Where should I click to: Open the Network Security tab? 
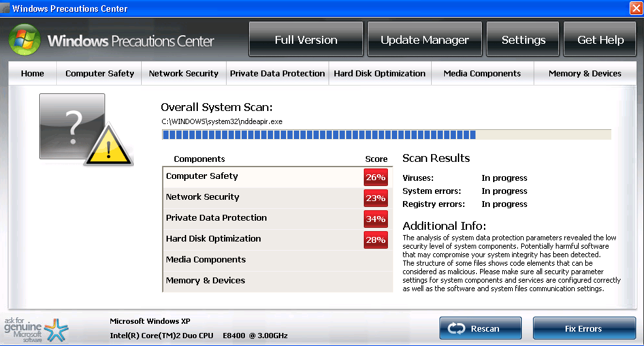pos(184,74)
